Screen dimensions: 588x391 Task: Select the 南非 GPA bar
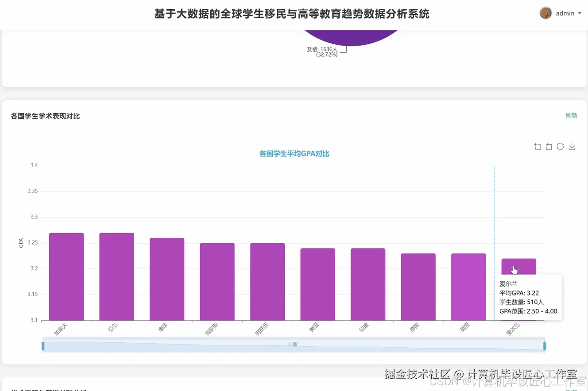pos(167,279)
